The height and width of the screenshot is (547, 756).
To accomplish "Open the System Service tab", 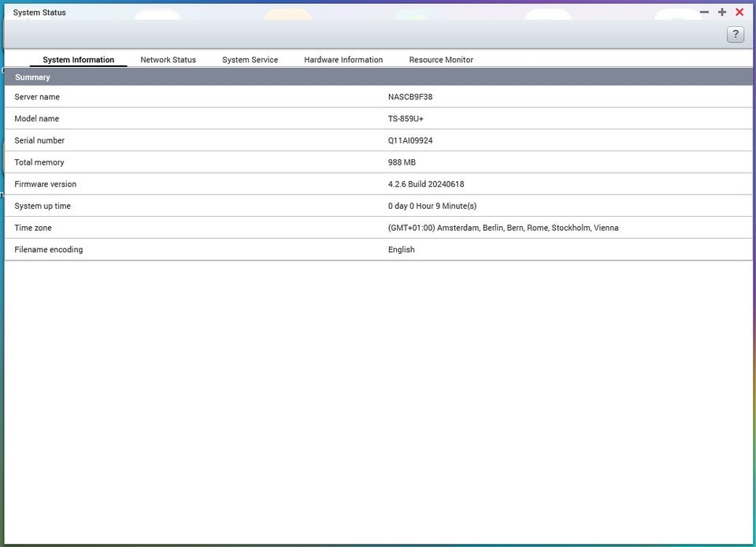I will [250, 60].
